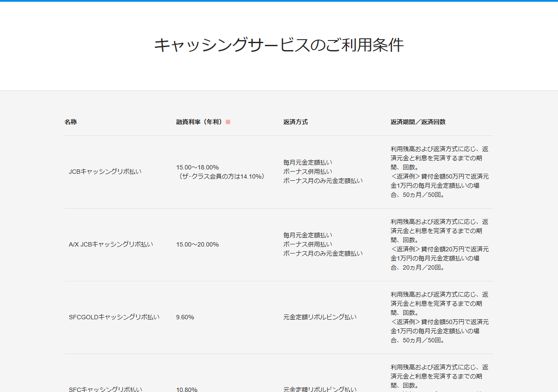558x392 pixels.
Task: Click the "名称" column header
Action: [71, 122]
